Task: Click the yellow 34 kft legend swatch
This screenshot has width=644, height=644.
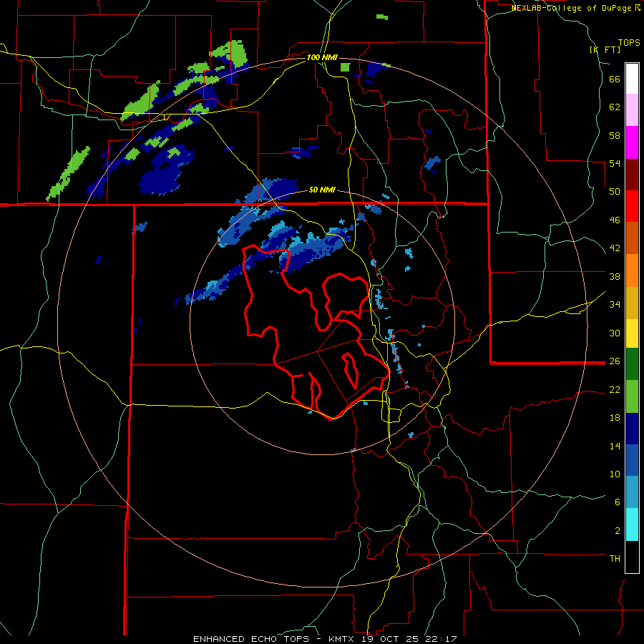Action: tap(632, 333)
